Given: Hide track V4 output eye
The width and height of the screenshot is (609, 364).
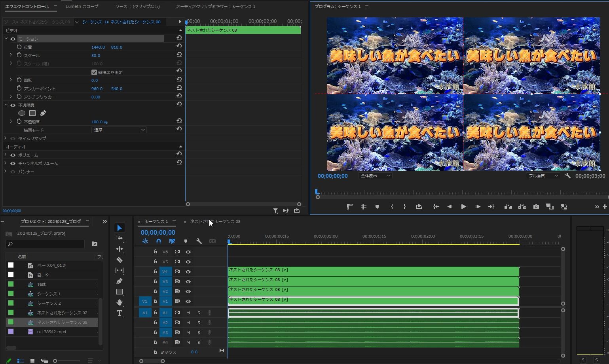Looking at the screenshot, I should click(x=188, y=272).
